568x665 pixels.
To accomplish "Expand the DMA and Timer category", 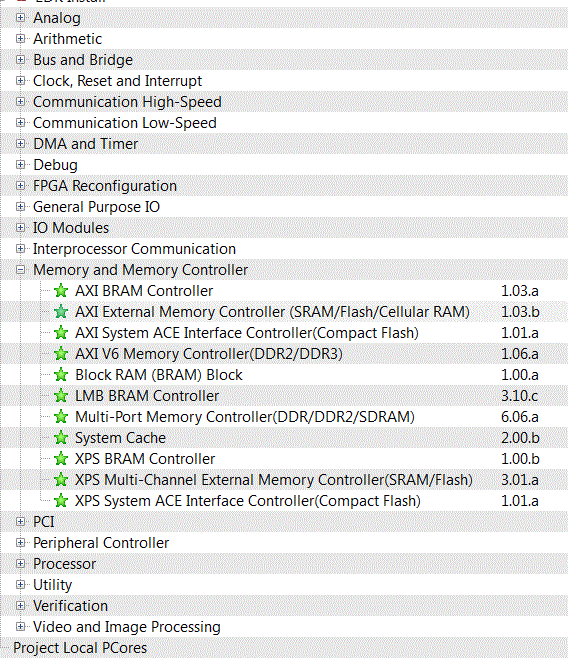I will click(20, 144).
